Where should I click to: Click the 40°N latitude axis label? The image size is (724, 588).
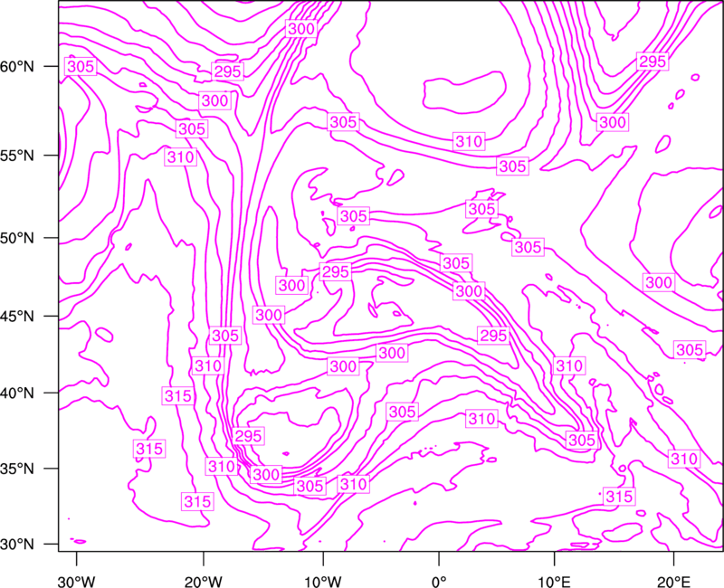point(17,394)
